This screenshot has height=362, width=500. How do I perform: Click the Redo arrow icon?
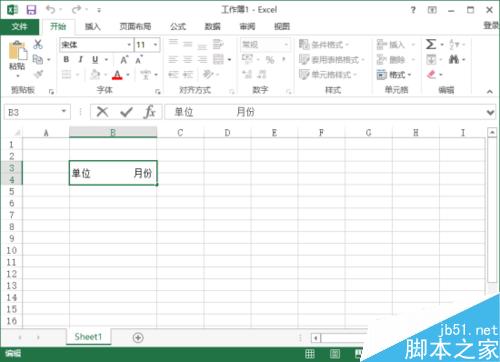(x=76, y=9)
